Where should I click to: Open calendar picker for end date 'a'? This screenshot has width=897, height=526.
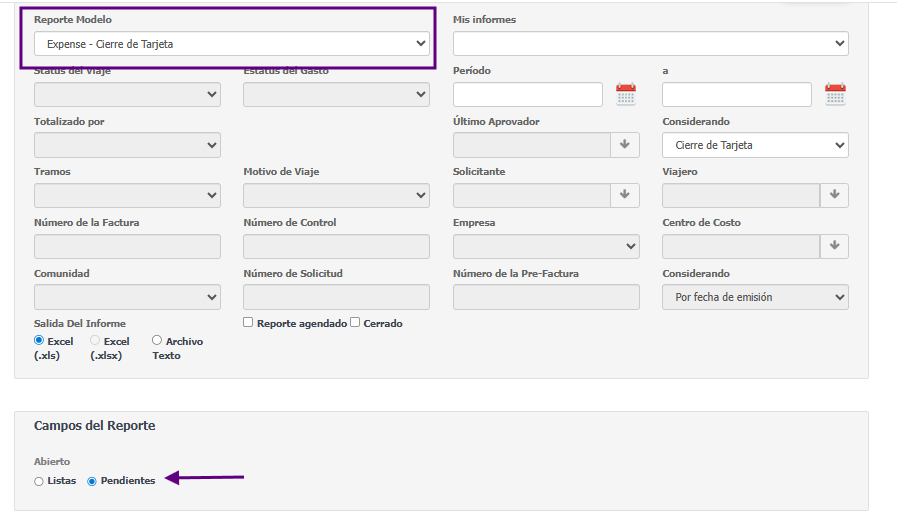tap(835, 95)
